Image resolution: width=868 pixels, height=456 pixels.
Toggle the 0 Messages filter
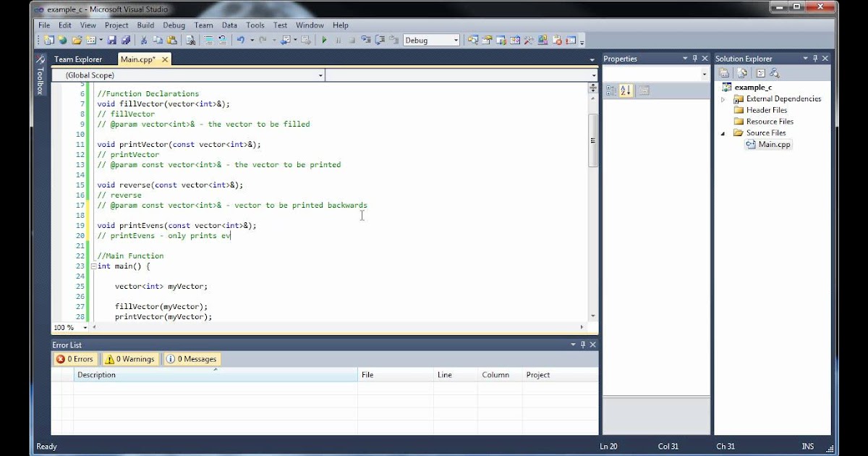tap(191, 359)
